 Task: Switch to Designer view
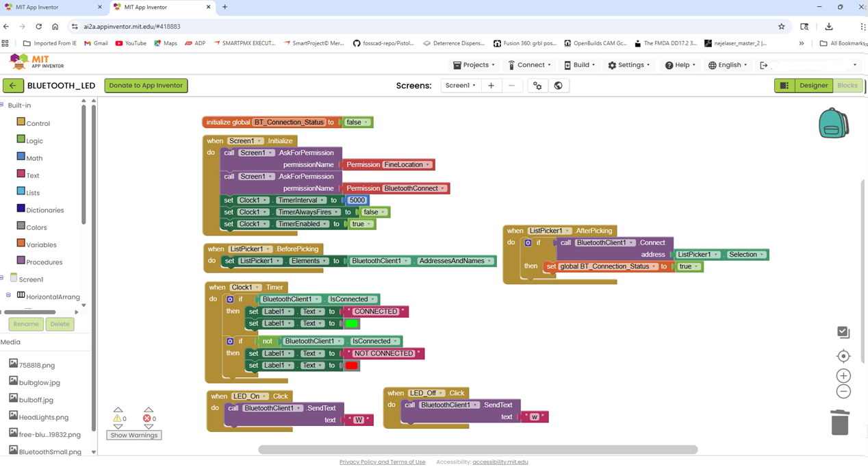point(813,86)
